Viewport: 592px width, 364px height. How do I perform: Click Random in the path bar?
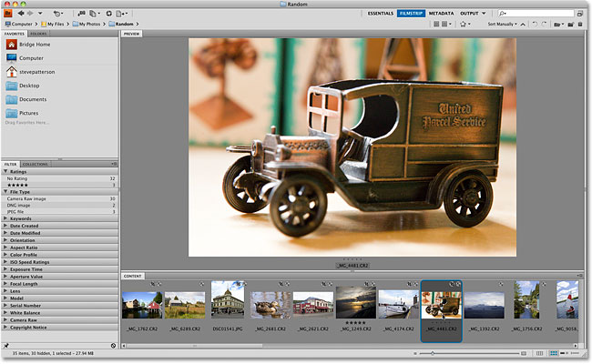pyautogui.click(x=121, y=24)
